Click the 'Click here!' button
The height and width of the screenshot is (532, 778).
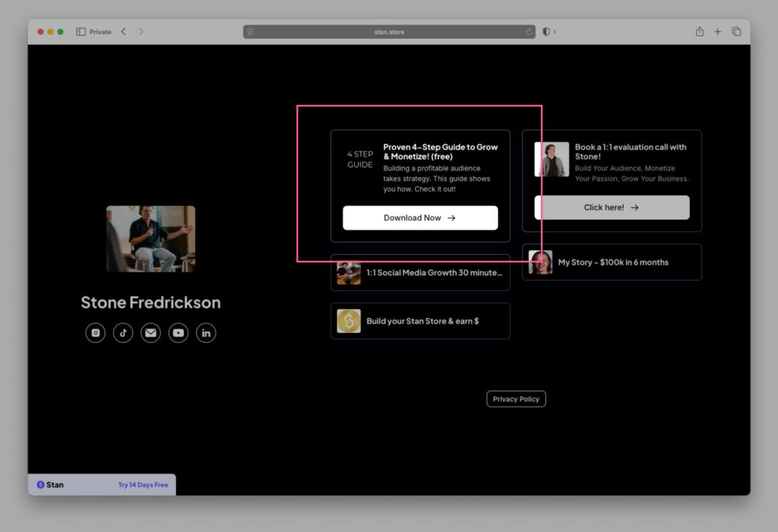point(612,207)
